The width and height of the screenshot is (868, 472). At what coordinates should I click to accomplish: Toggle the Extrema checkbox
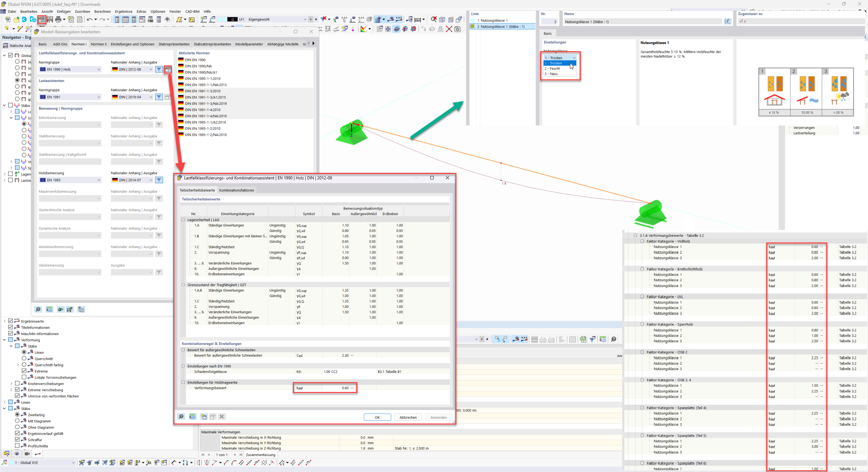point(24,371)
